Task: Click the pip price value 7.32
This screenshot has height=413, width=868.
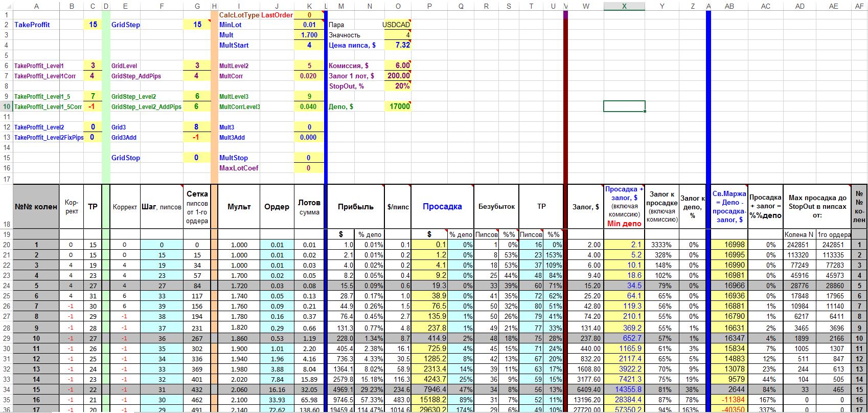Action: point(397,45)
